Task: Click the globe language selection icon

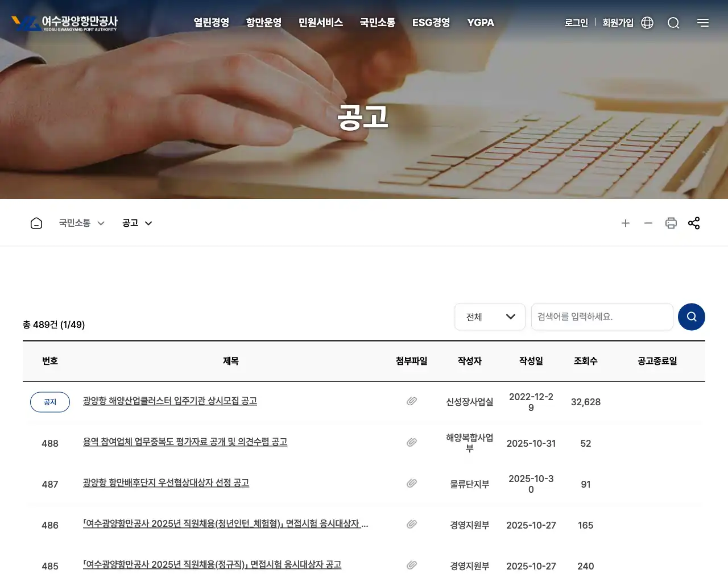Action: click(x=647, y=23)
